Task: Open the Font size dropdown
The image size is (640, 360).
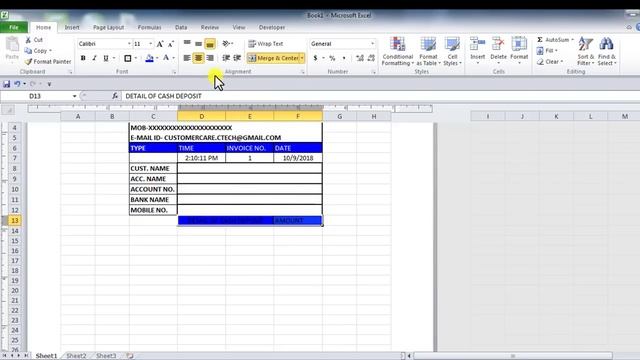Action: 151,44
